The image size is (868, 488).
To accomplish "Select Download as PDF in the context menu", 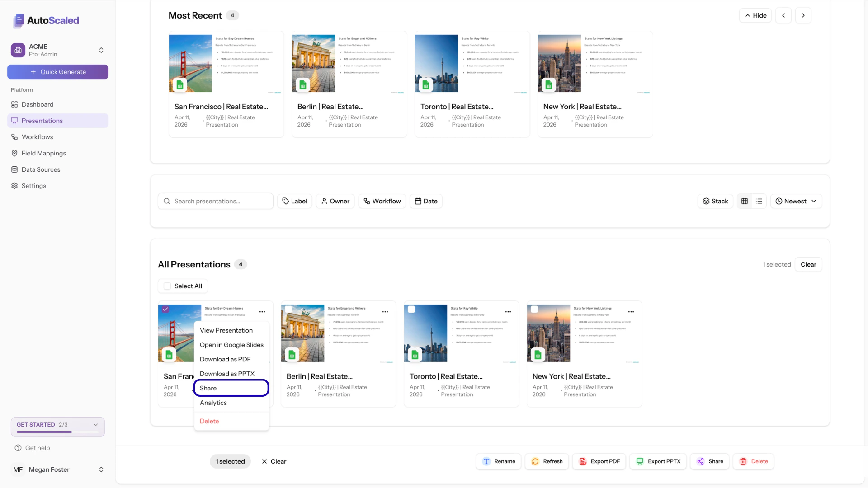I will (225, 359).
